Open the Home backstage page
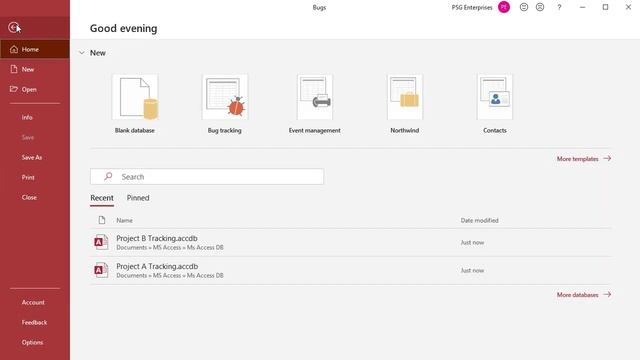640x360 pixels. click(x=35, y=49)
